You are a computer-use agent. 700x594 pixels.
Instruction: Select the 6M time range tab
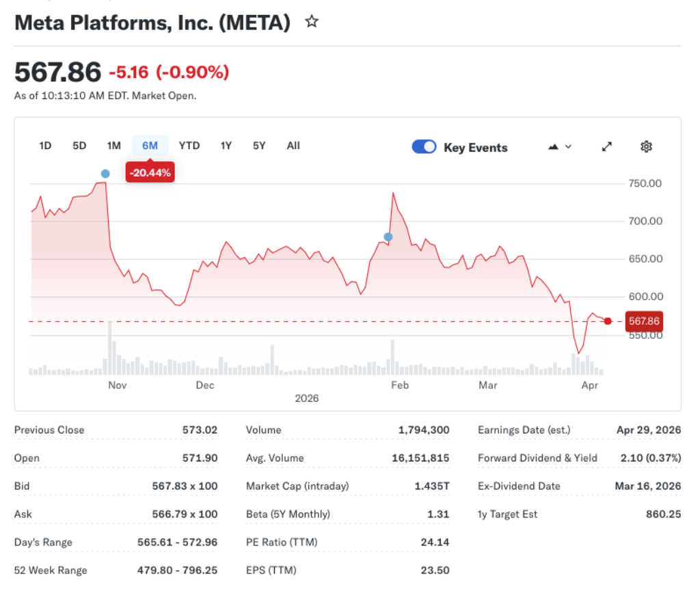click(150, 146)
